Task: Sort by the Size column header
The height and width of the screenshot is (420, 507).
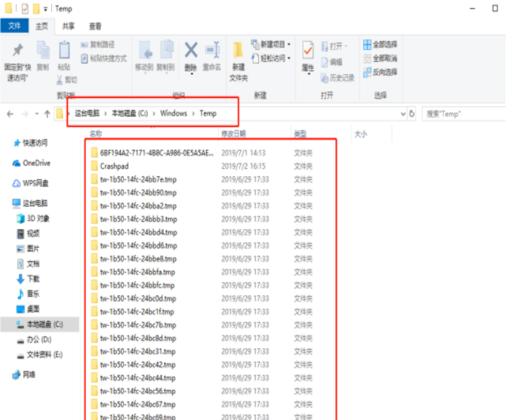Action: coord(361,134)
